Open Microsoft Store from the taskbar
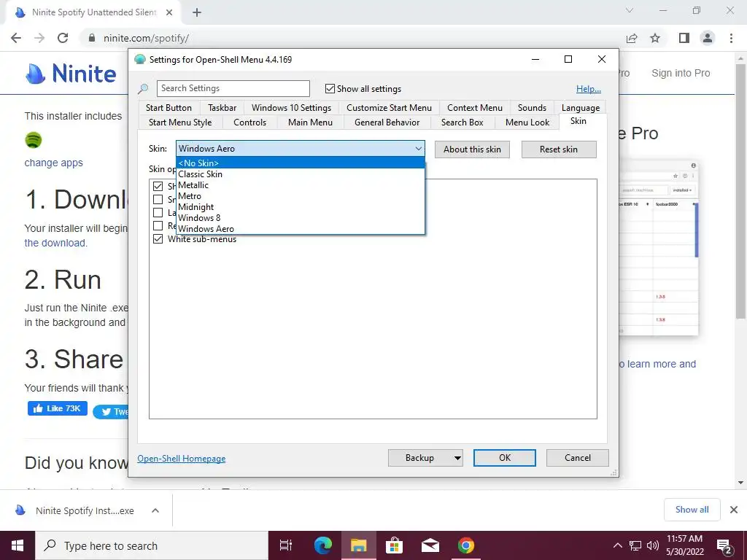This screenshot has width=747, height=560. (394, 545)
